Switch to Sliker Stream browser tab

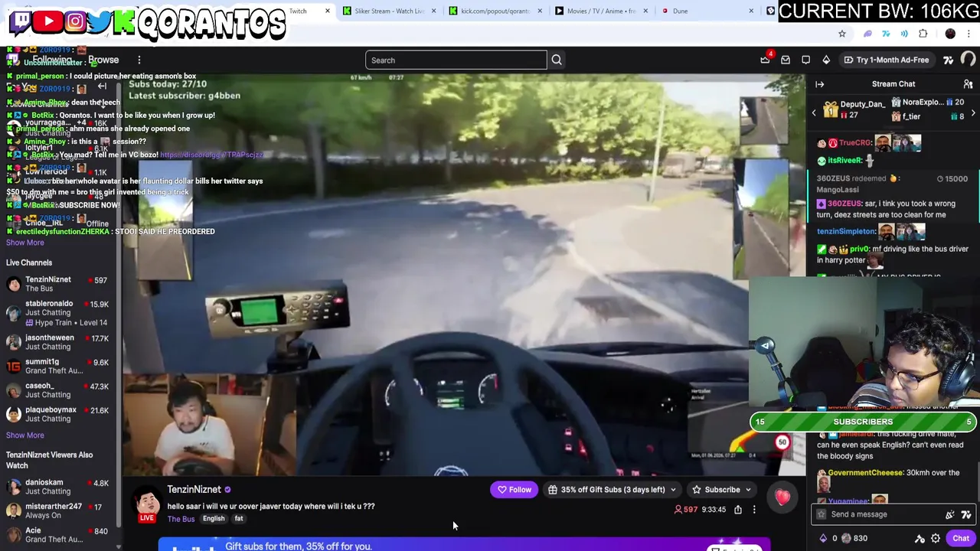click(x=389, y=11)
